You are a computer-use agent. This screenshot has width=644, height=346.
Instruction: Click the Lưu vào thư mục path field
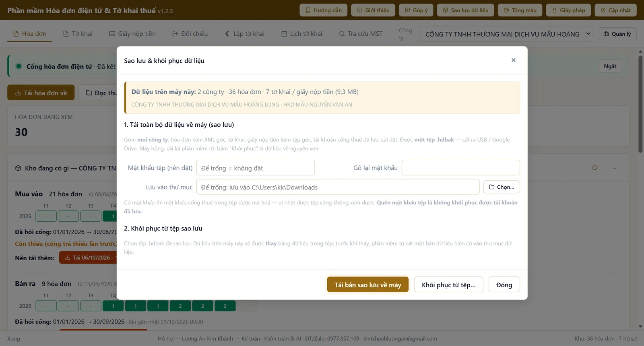point(338,187)
